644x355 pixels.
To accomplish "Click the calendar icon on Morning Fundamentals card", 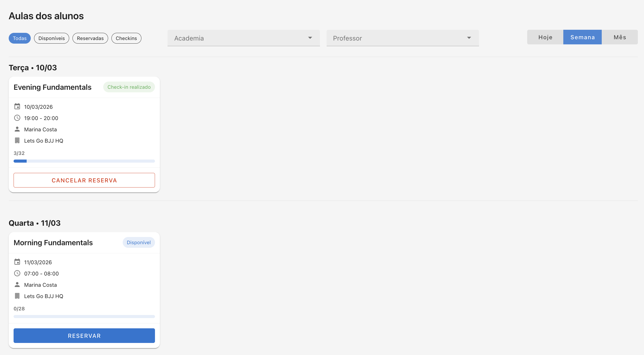I will (x=17, y=262).
